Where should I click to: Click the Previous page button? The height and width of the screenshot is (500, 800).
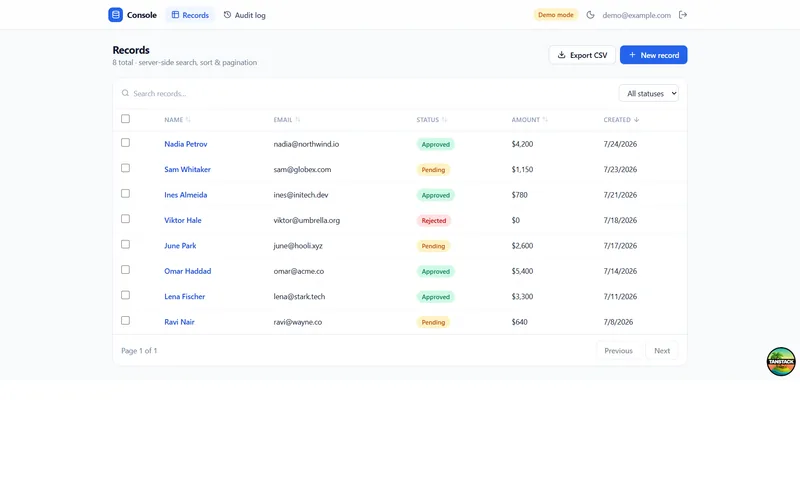(x=618, y=351)
